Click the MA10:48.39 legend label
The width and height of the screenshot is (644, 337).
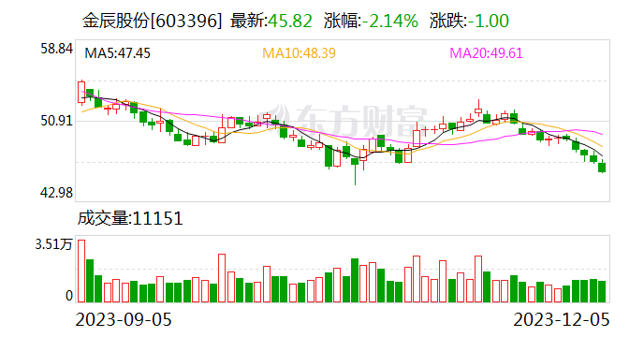[299, 53]
